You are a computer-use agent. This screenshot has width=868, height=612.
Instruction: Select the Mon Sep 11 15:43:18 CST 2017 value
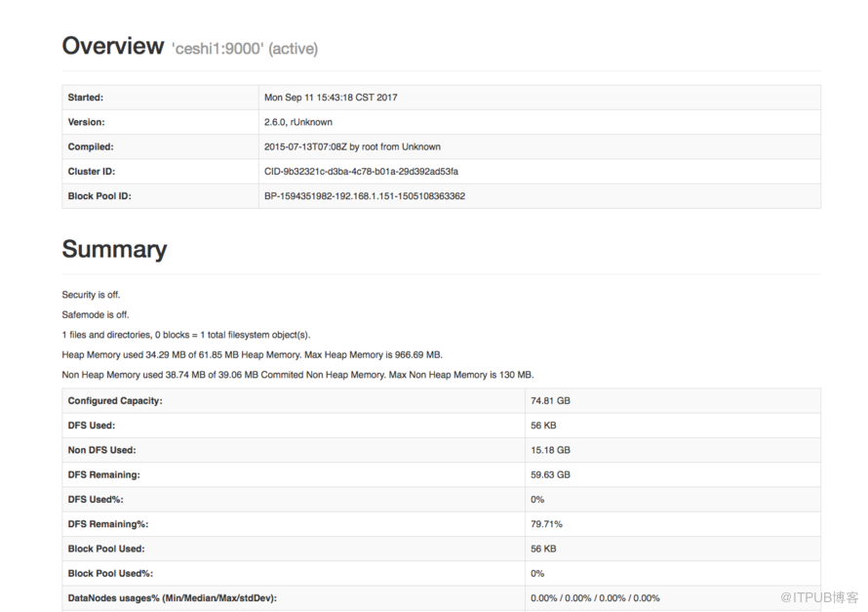pyautogui.click(x=331, y=98)
